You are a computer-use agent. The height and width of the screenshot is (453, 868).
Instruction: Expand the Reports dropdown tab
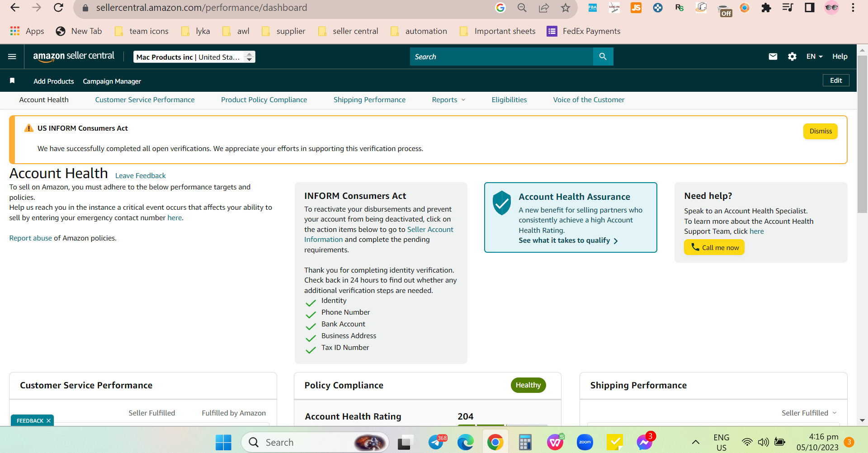pos(448,100)
